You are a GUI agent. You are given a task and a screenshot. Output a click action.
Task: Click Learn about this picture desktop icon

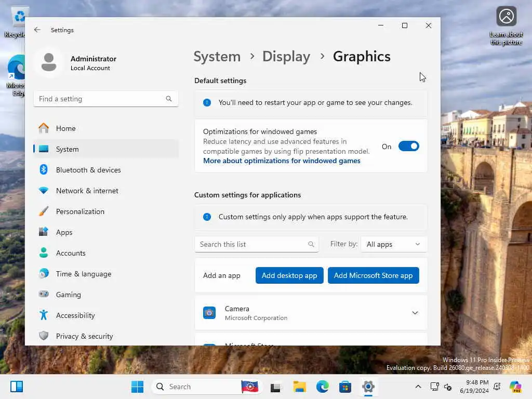(x=506, y=26)
